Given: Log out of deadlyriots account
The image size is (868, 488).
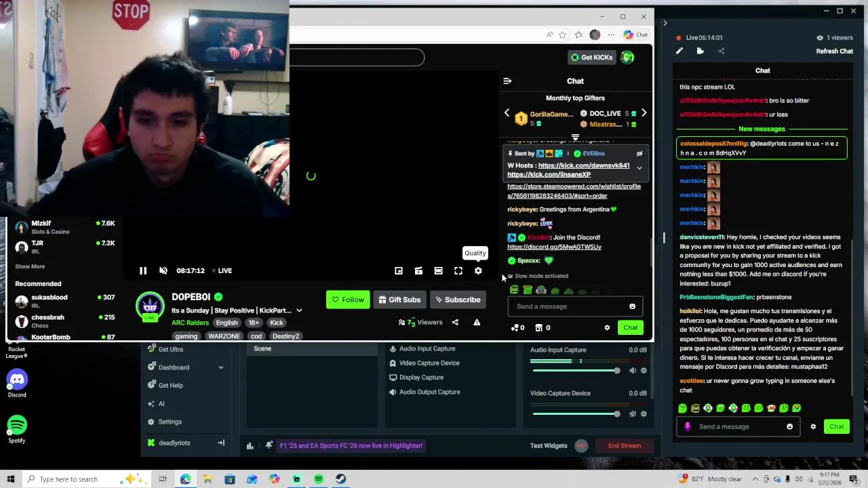Looking at the screenshot, I should coord(221,443).
